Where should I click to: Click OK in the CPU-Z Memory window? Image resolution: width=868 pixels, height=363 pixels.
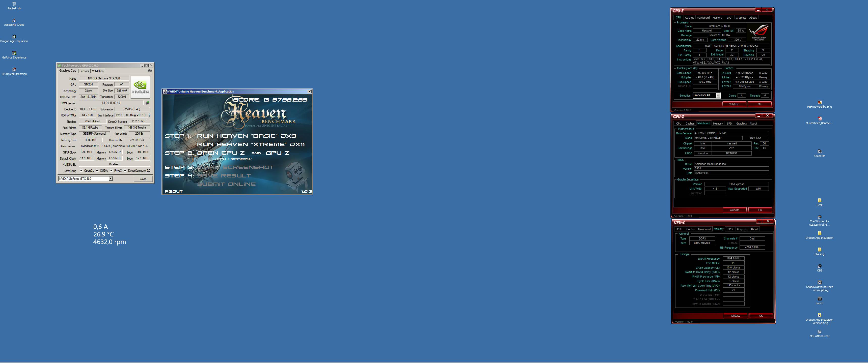coord(761,316)
